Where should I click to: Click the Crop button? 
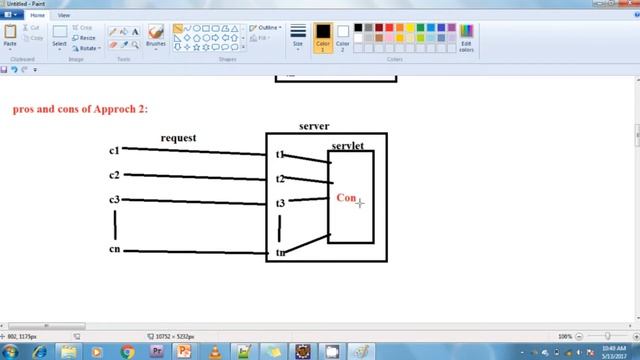tap(82, 27)
